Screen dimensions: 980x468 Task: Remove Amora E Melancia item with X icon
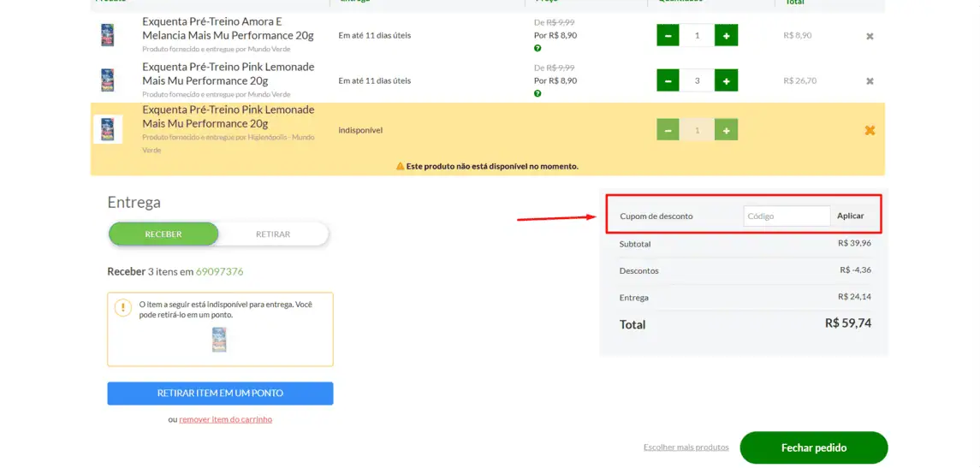point(870,36)
